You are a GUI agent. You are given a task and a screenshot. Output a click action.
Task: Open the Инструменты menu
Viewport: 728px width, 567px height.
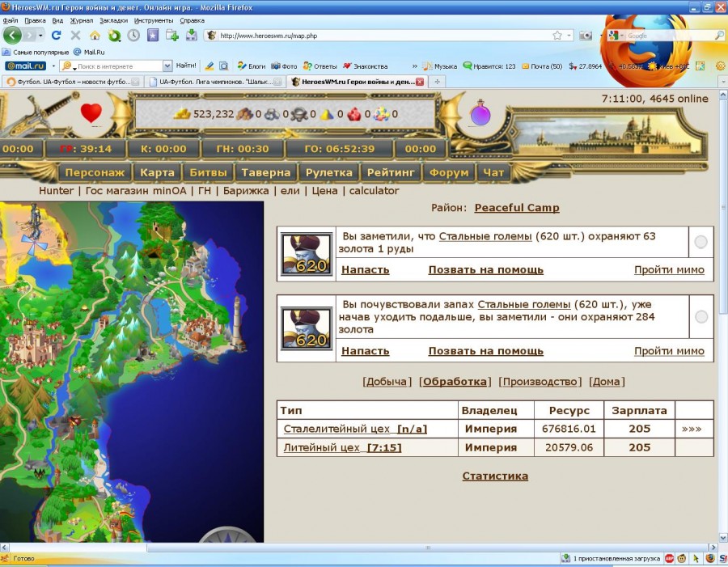coord(154,20)
